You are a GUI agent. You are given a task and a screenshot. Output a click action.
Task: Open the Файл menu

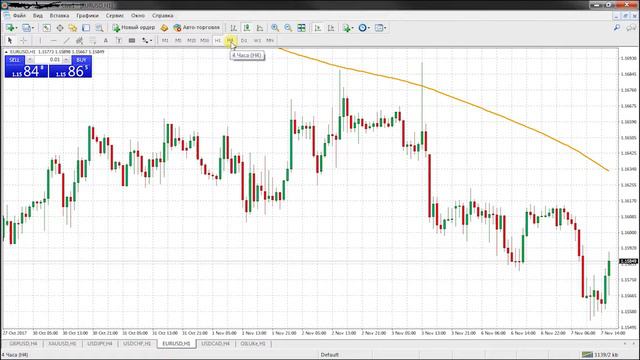[19, 16]
